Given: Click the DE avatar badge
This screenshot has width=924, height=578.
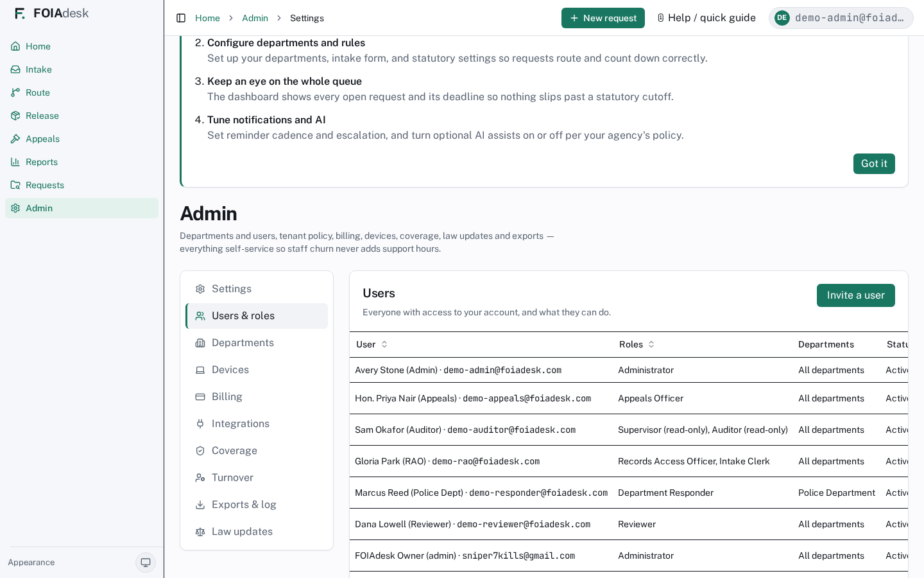Looking at the screenshot, I should point(782,18).
